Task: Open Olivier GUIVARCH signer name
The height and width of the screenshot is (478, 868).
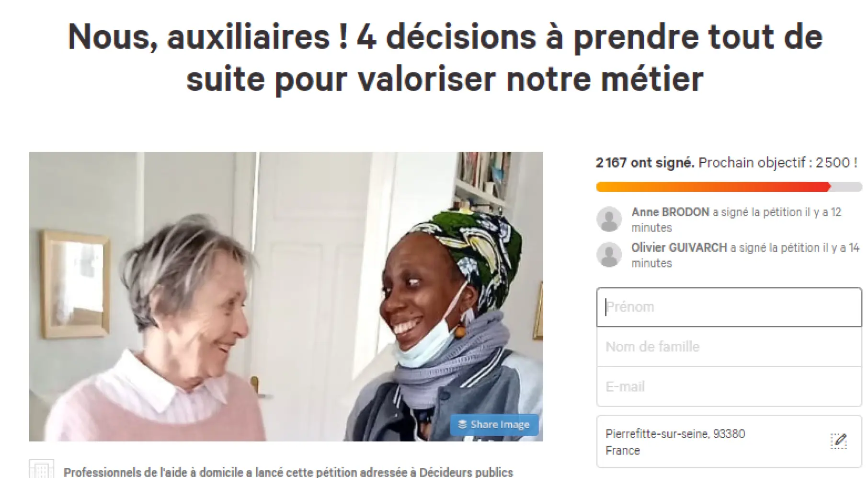Action: click(679, 247)
